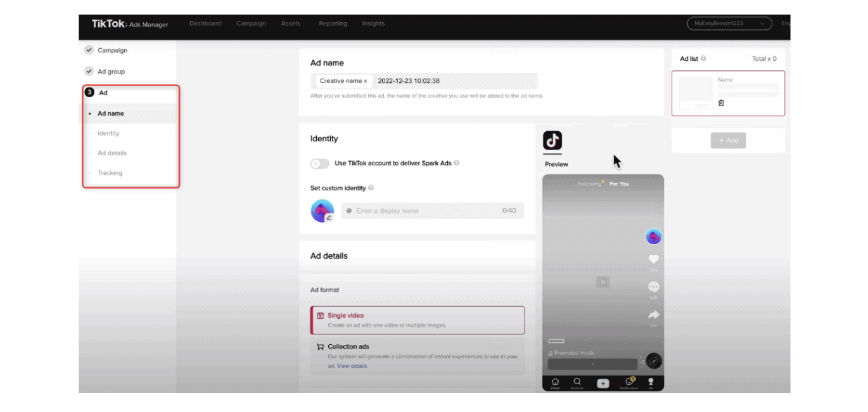Click the Ad group step checkmark icon

pyautogui.click(x=89, y=72)
